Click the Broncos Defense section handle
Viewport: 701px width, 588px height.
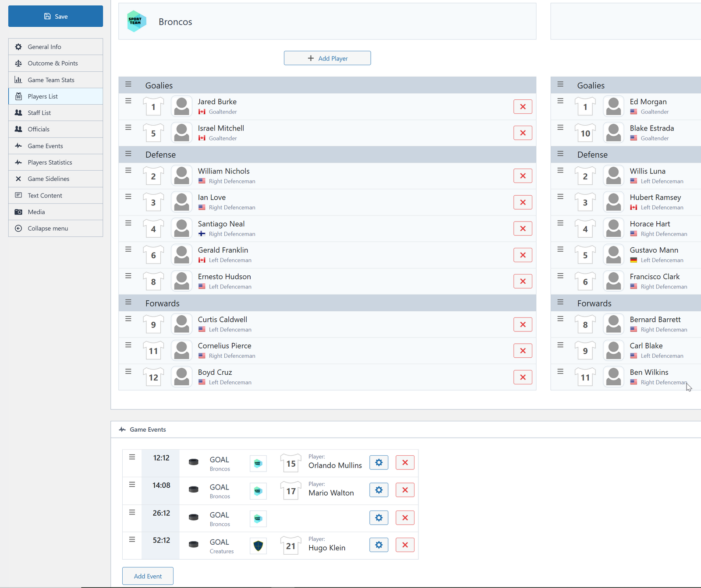pyautogui.click(x=128, y=154)
